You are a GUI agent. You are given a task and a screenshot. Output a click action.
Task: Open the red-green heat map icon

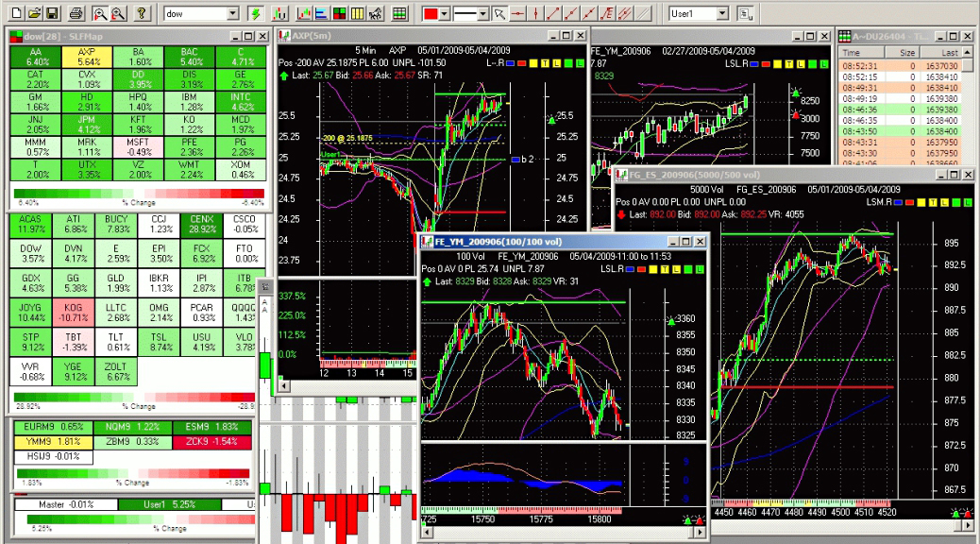coord(339,13)
